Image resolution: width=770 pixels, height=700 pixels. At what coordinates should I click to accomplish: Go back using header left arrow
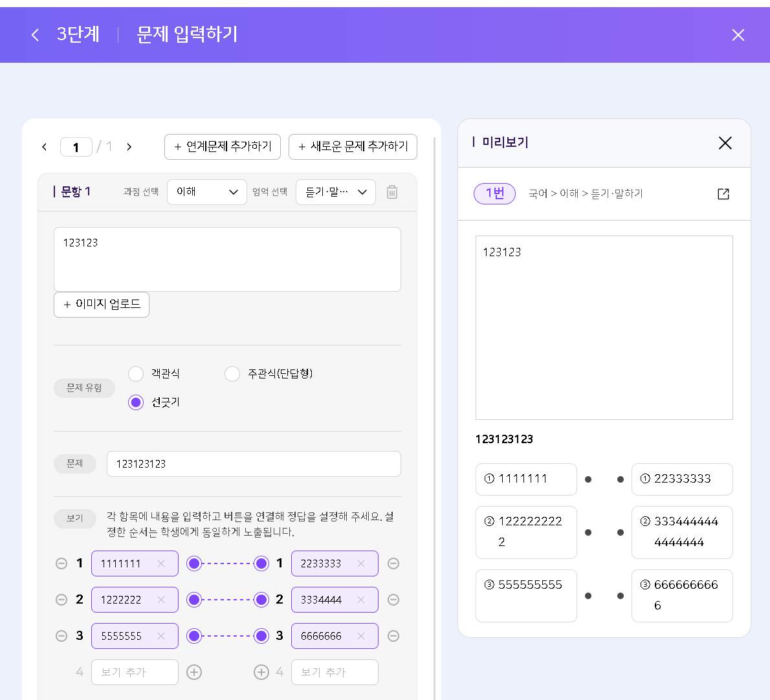[35, 35]
